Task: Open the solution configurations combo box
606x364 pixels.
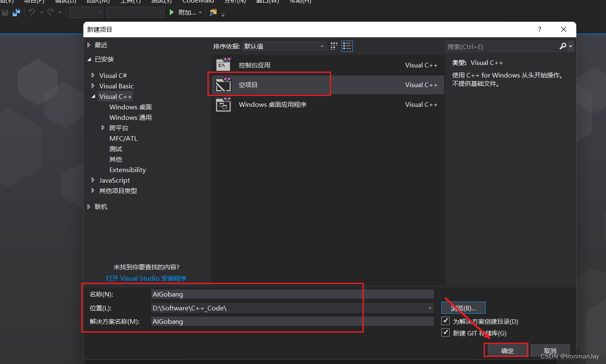Action: pyautogui.click(x=86, y=13)
